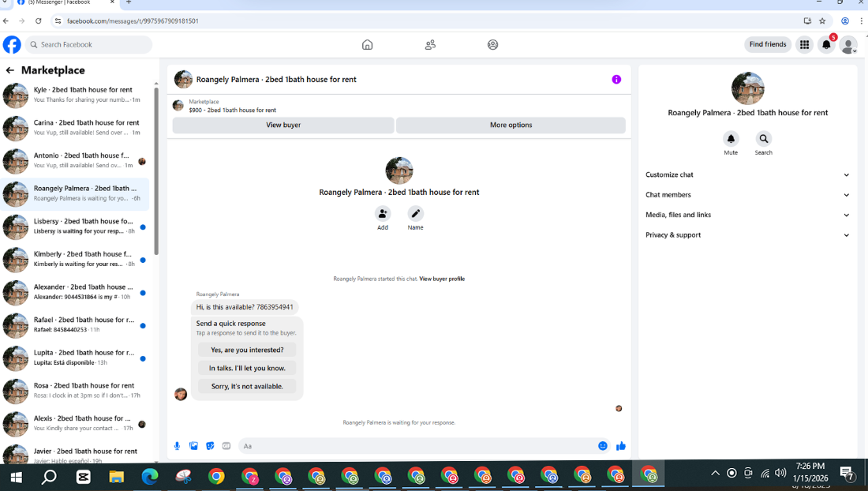The width and height of the screenshot is (868, 491).
Task: Open the Menu grid icon
Action: (804, 45)
